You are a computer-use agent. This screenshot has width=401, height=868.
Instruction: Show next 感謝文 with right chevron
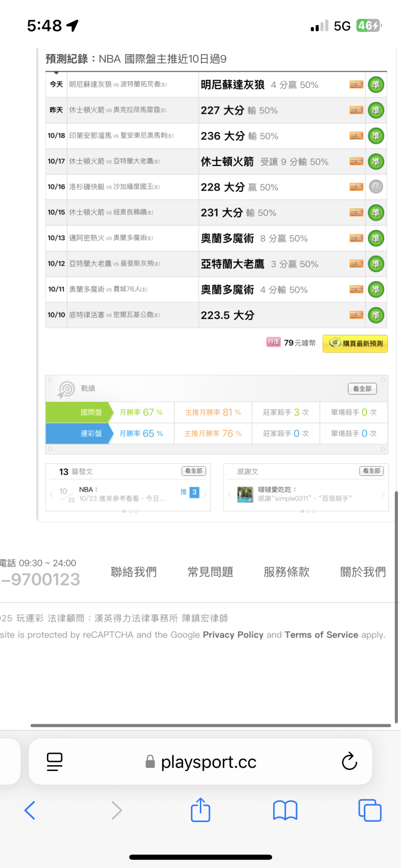[383, 494]
